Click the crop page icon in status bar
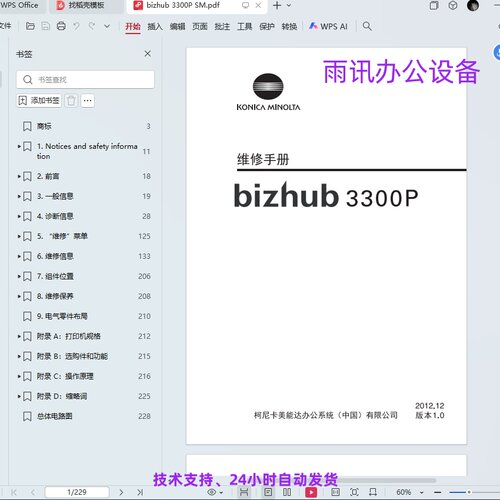The width and height of the screenshot is (500, 500). point(373,492)
